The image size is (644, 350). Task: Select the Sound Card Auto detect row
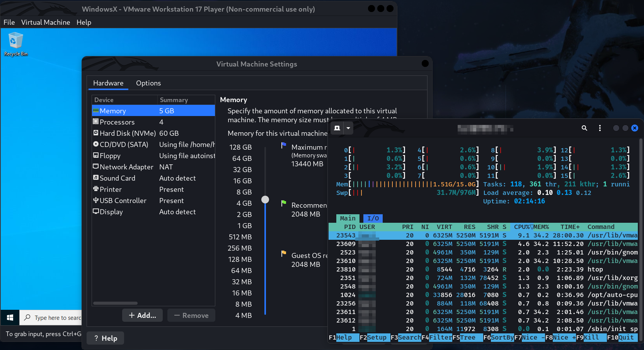153,178
